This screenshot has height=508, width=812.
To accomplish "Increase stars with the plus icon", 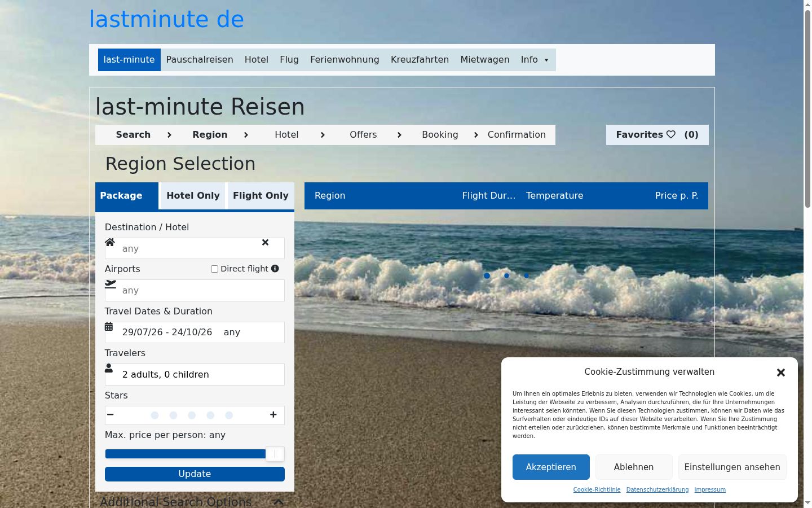I will click(273, 414).
